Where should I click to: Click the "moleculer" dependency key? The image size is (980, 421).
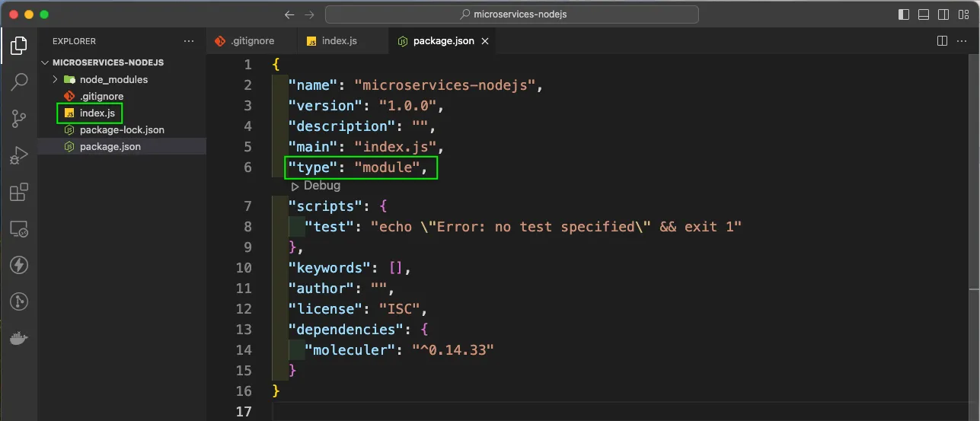coord(350,350)
